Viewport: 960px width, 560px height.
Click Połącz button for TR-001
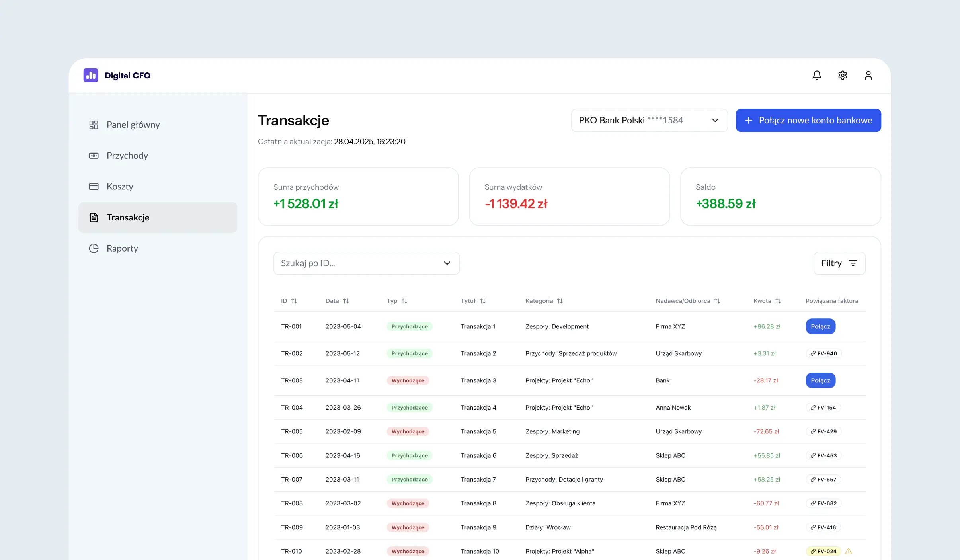click(x=820, y=326)
